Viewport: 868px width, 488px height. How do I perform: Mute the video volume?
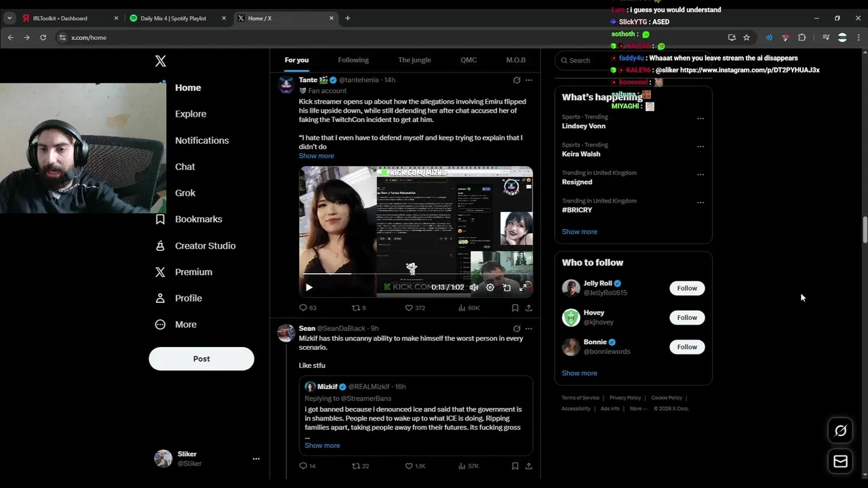474,287
